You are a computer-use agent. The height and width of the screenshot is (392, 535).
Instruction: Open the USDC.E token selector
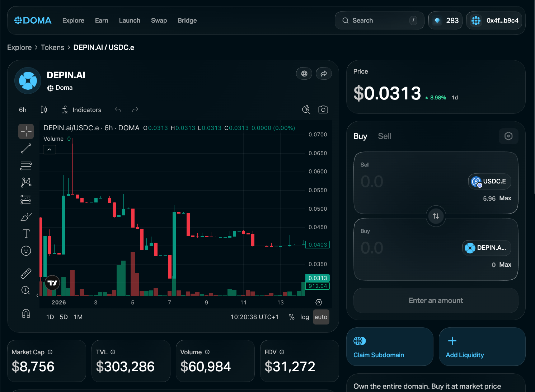click(489, 181)
